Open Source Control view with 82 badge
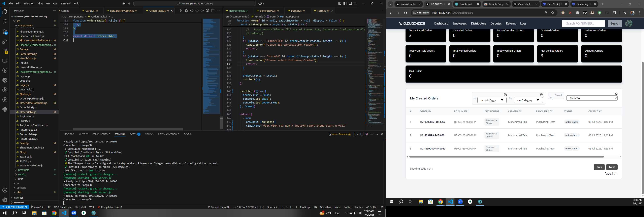The width and height of the screenshot is (644, 217). click(5, 32)
